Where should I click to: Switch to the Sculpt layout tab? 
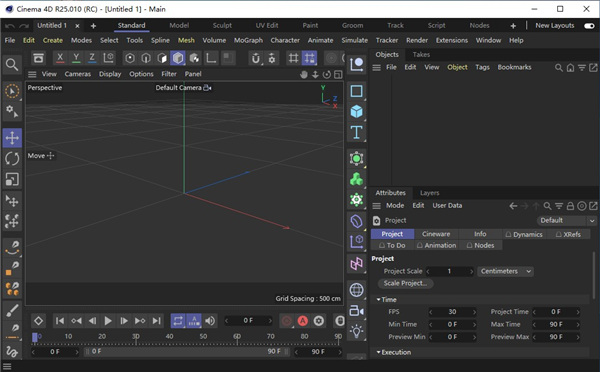point(222,26)
